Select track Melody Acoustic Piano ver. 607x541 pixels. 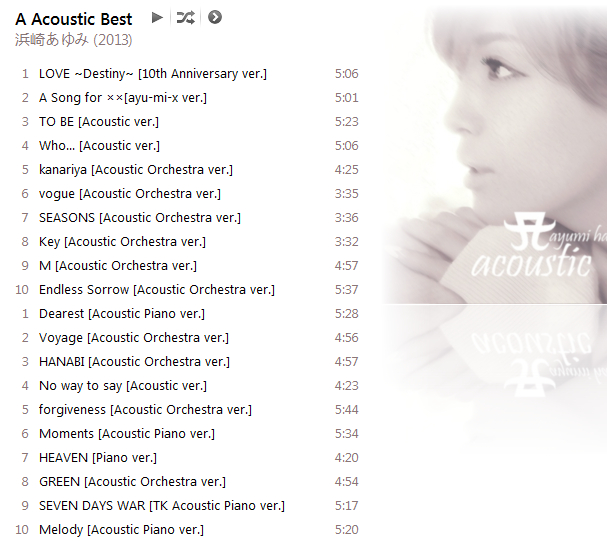click(x=187, y=529)
